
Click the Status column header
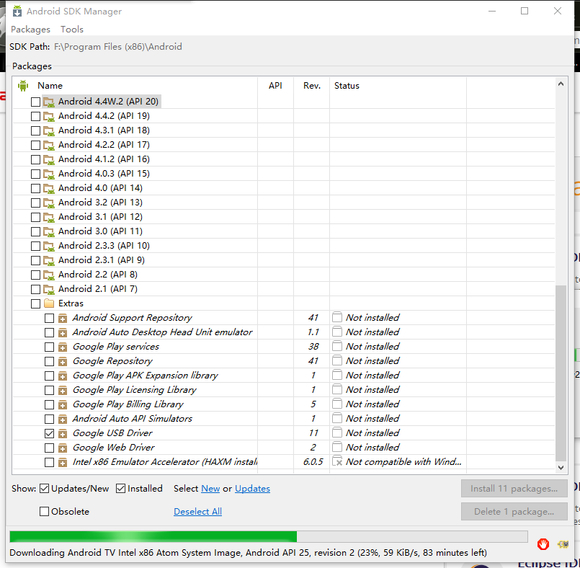click(347, 86)
